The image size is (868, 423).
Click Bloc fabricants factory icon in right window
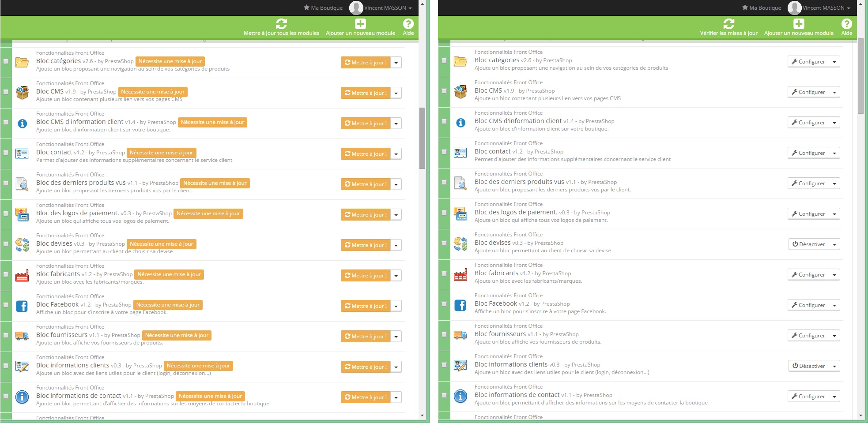coord(460,274)
